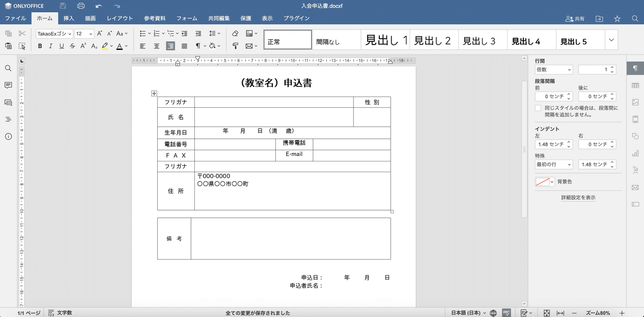Undo the last action

(x=99, y=5)
